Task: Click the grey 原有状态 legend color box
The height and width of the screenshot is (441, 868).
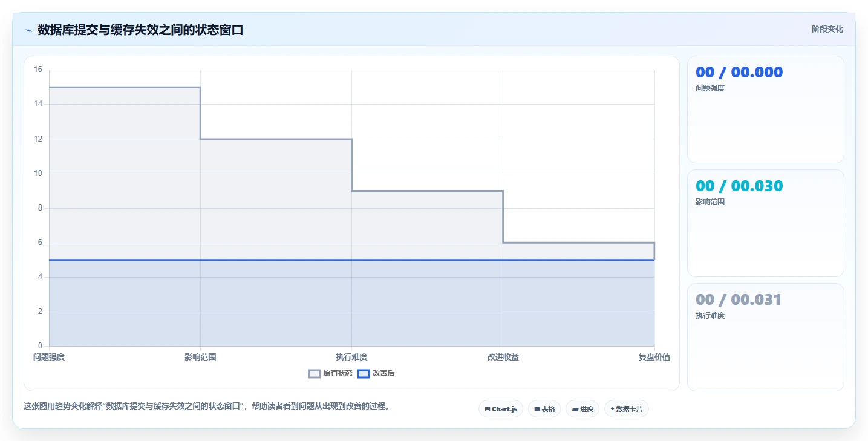Action: coord(314,373)
